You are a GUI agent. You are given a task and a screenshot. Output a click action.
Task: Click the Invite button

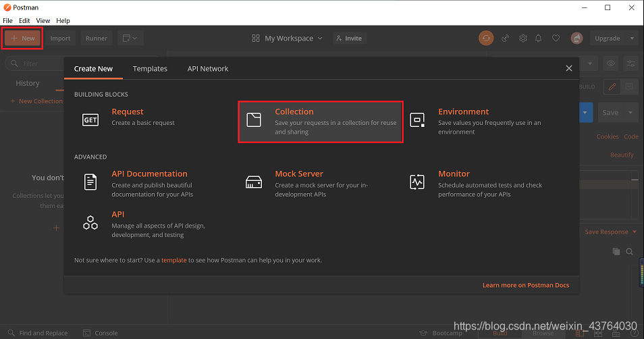[x=349, y=38]
